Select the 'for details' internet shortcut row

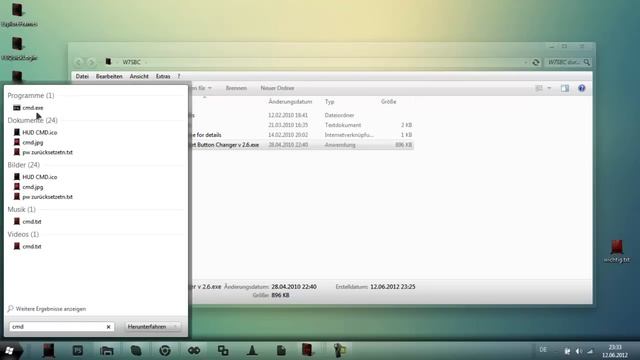coord(302,135)
